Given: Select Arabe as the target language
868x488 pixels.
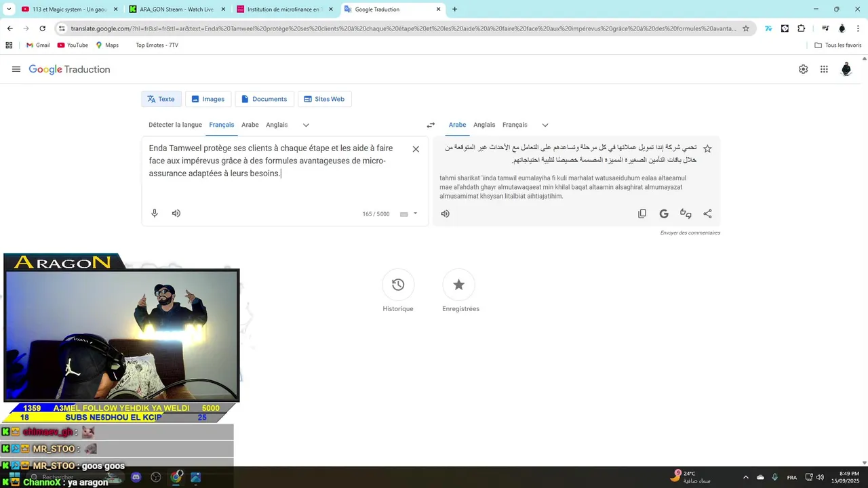Looking at the screenshot, I should coord(458,125).
